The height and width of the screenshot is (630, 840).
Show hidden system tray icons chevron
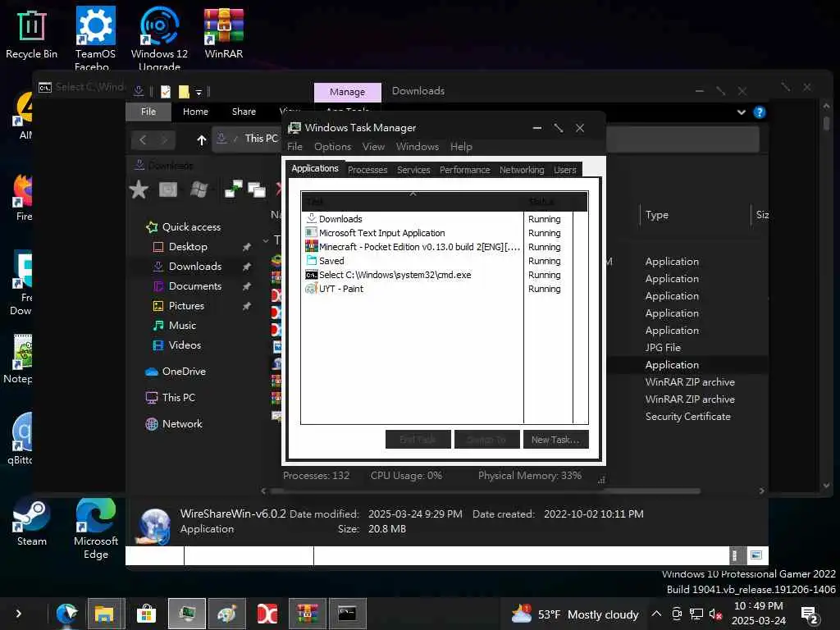click(656, 614)
